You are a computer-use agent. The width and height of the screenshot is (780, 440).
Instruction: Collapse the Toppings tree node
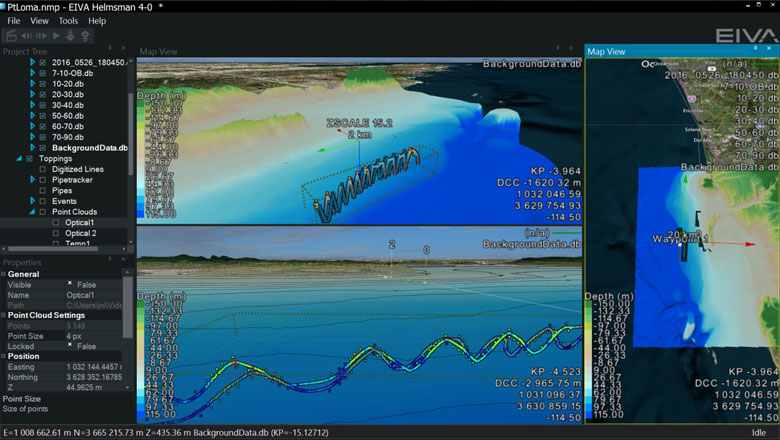(x=19, y=159)
